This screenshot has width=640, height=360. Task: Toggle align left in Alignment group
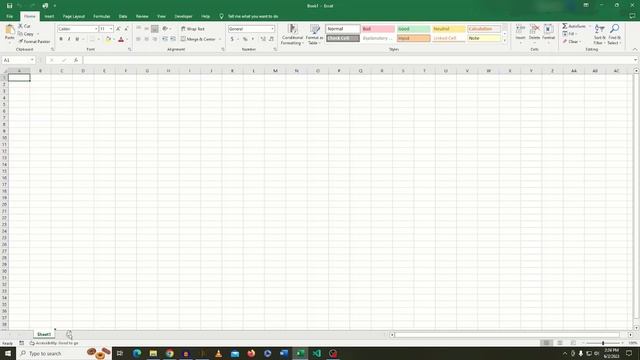pos(138,39)
